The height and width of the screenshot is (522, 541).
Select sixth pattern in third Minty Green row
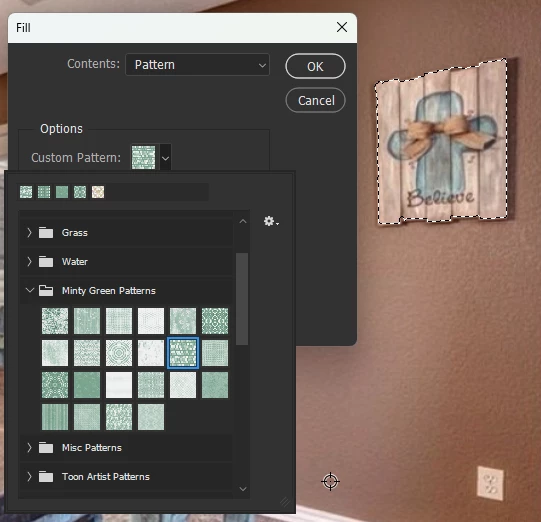215,385
